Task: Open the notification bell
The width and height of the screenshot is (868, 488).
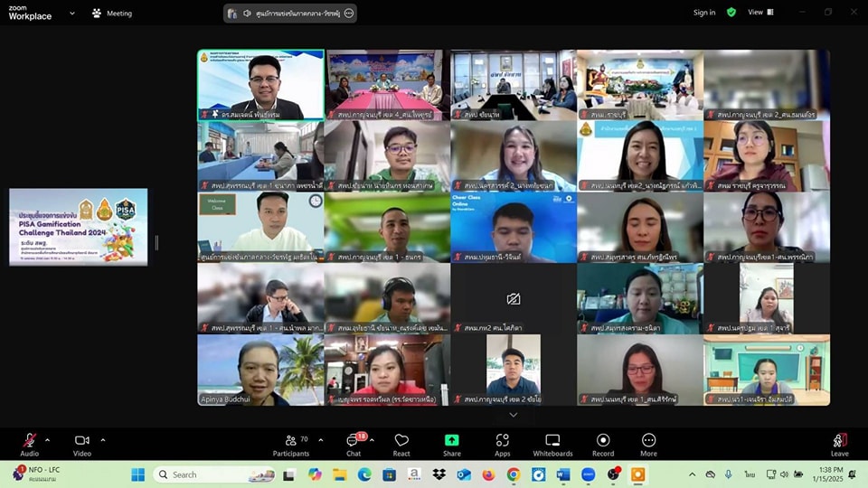Action: point(852,474)
